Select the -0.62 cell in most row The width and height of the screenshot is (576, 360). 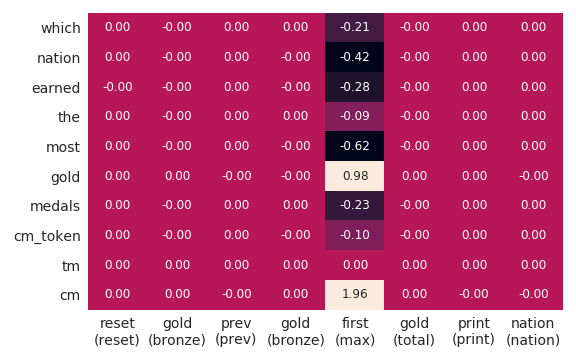click(x=354, y=146)
